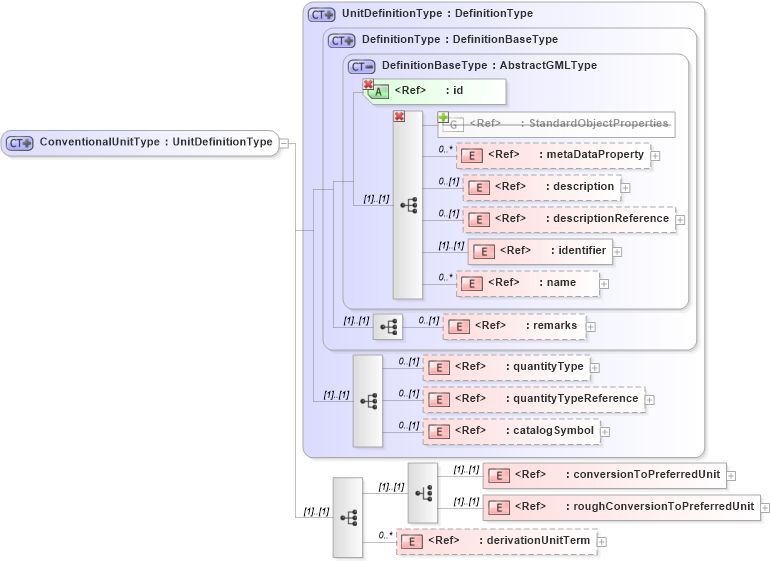Click the E icon of remarks element
The height and width of the screenshot is (561, 770).
pos(459,327)
